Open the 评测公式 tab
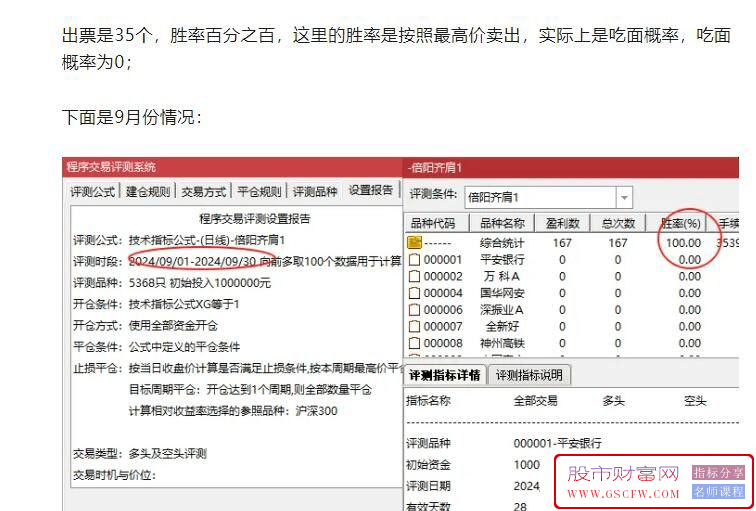 point(93,192)
